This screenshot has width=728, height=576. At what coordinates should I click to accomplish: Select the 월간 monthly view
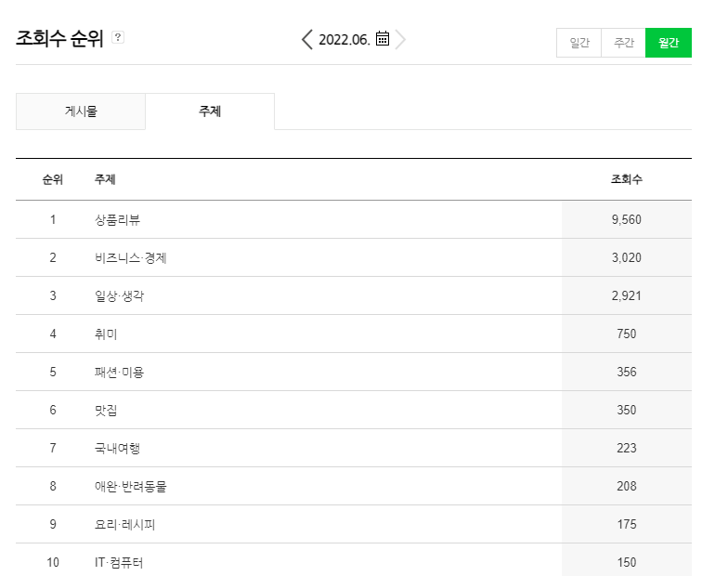click(x=669, y=43)
